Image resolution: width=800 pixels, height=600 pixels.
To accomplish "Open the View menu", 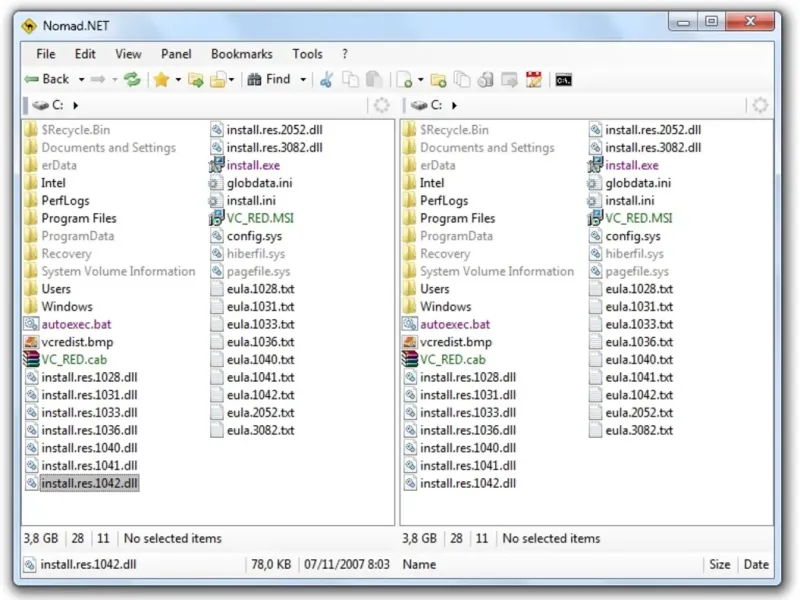I will coord(128,54).
